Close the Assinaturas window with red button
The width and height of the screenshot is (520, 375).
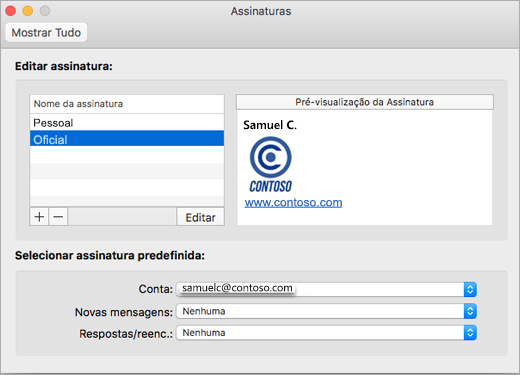tap(11, 11)
